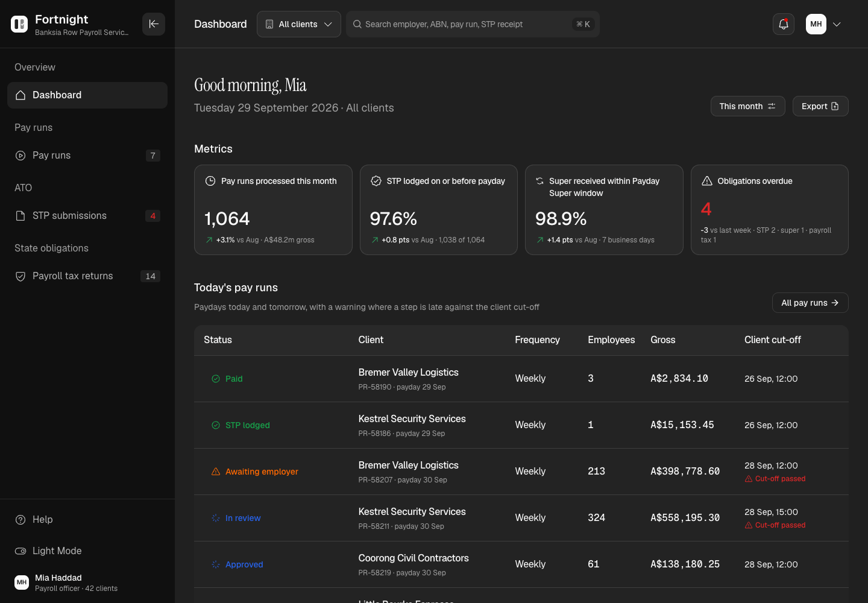The height and width of the screenshot is (603, 868).
Task: Click the STP lodged checkmark badge icon
Action: 376,181
